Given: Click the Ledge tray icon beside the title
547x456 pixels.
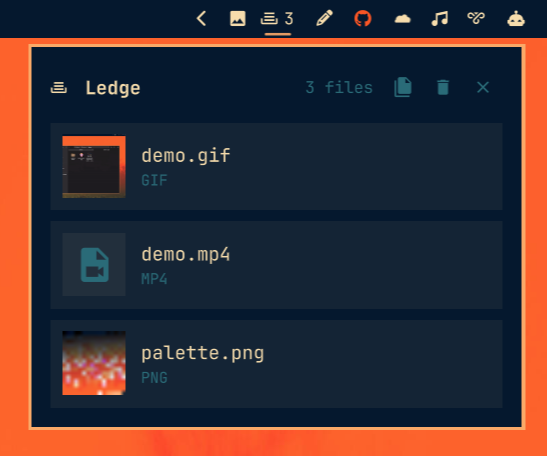Looking at the screenshot, I should 59,88.
